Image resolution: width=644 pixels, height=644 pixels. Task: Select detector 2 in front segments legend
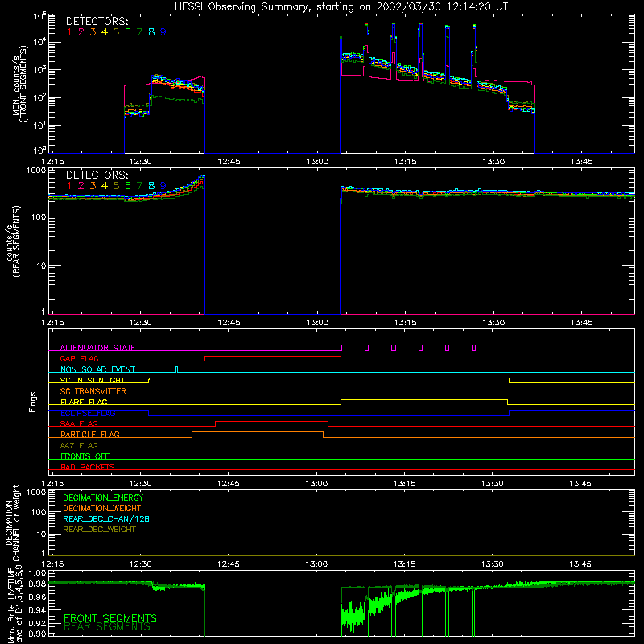click(81, 32)
